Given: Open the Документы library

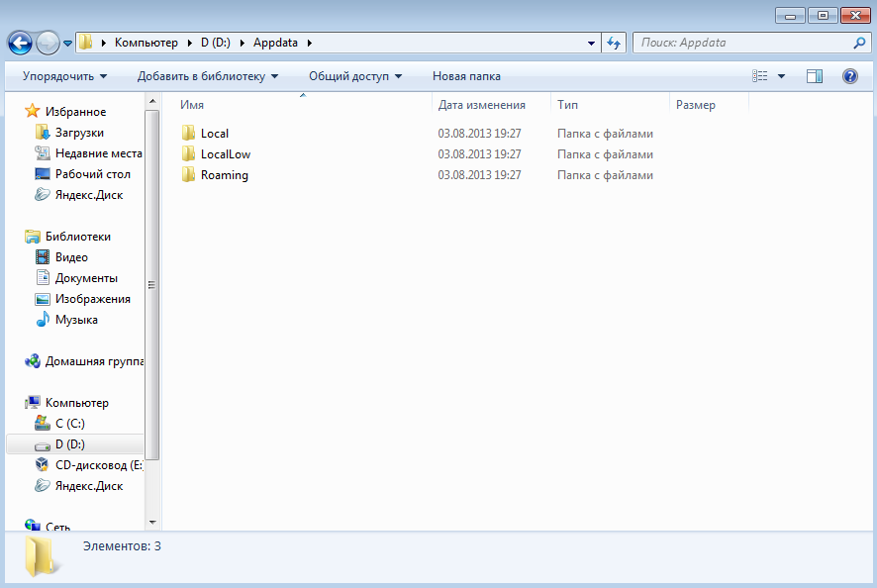Looking at the screenshot, I should [x=86, y=278].
